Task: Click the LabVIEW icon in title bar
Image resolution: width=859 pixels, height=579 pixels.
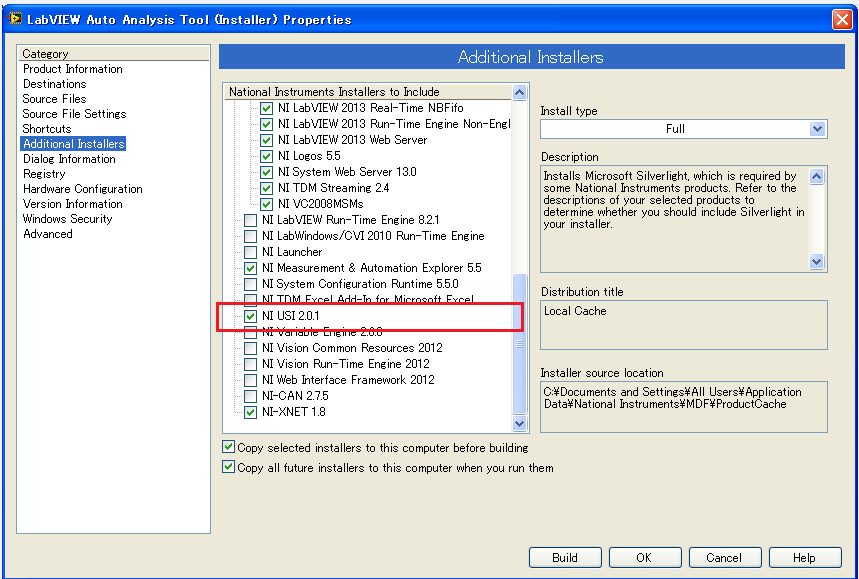Action: (15, 19)
